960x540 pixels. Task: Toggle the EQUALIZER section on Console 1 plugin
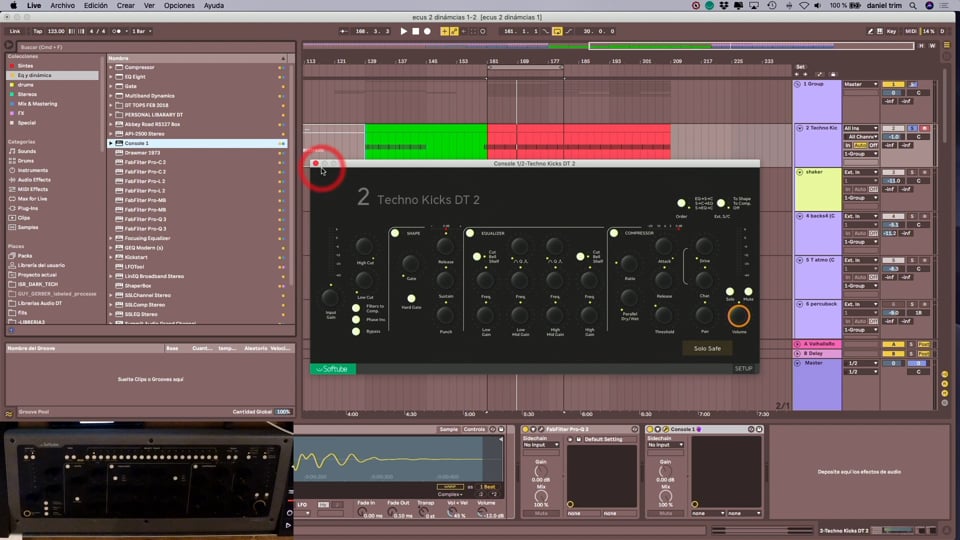[470, 233]
